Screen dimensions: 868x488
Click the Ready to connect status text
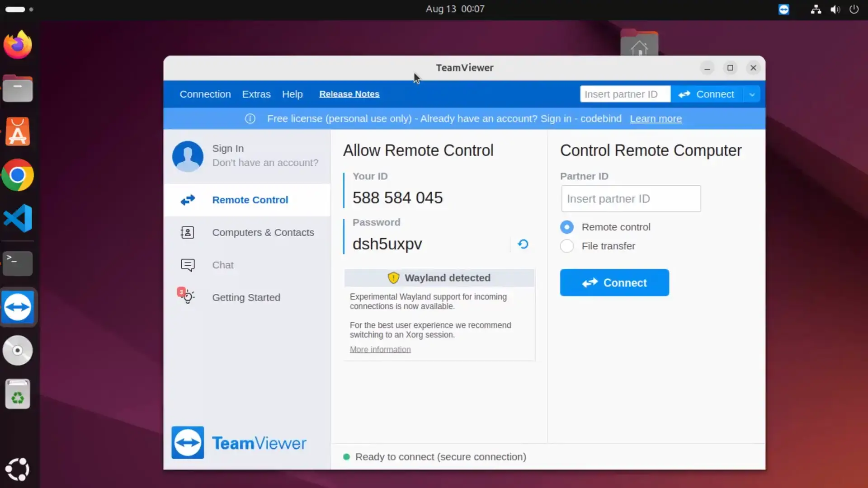pos(440,457)
